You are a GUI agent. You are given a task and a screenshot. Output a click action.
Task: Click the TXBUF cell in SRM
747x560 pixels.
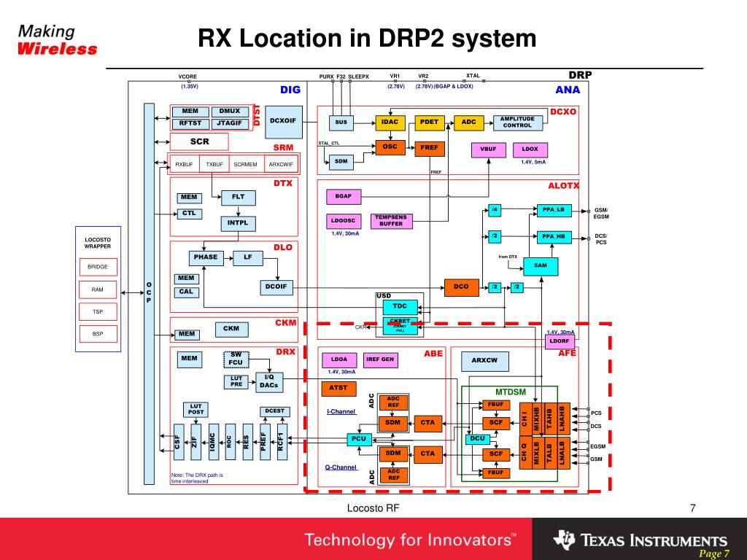(214, 164)
